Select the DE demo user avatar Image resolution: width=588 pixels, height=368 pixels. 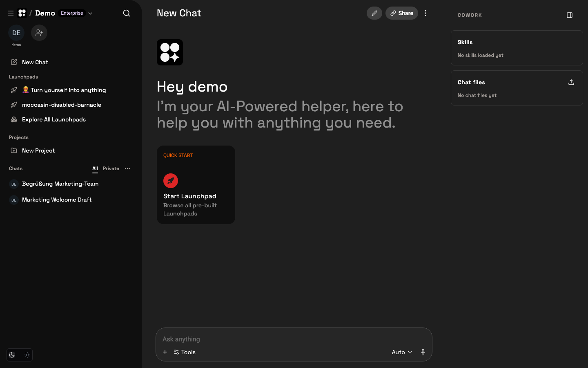coord(16,33)
